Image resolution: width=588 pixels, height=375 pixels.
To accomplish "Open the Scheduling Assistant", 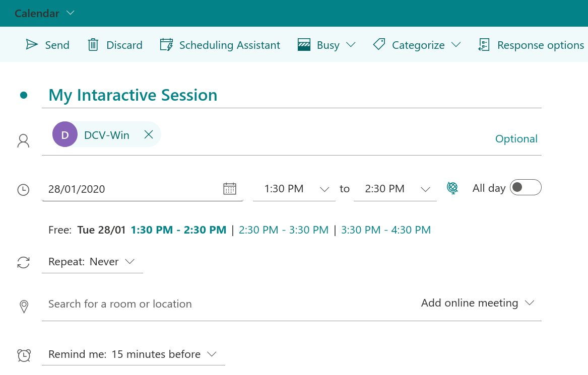I will point(220,45).
